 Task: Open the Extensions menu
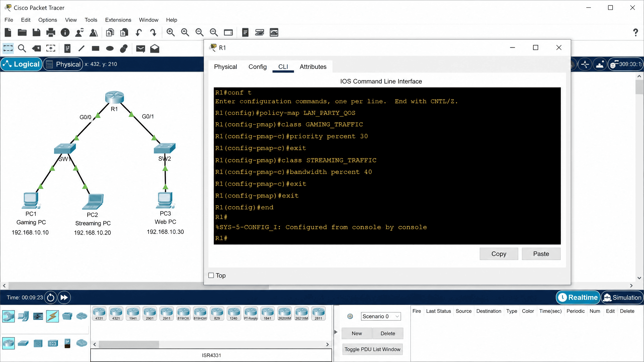click(x=118, y=20)
